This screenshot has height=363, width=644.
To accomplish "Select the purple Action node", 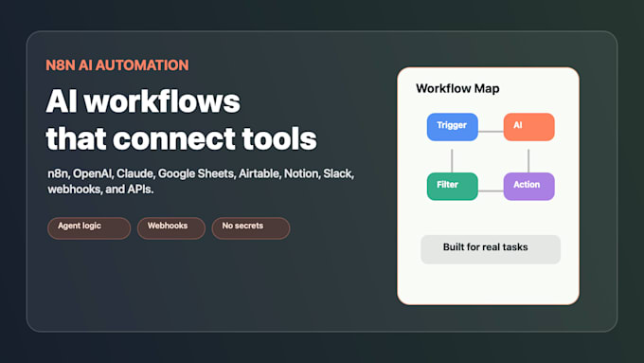I will [x=529, y=187].
